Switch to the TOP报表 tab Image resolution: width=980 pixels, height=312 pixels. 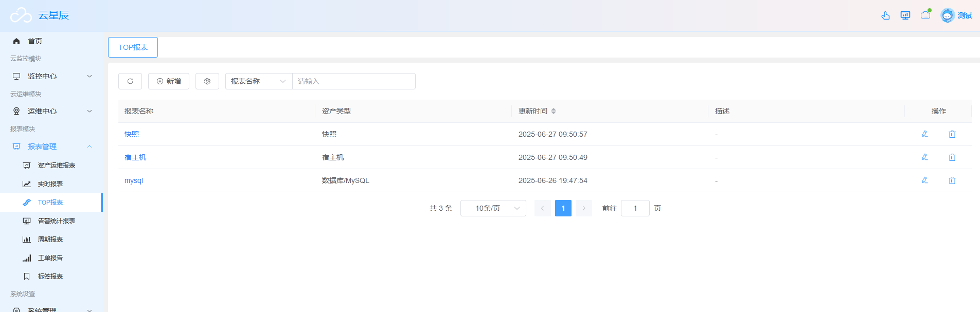pos(133,47)
